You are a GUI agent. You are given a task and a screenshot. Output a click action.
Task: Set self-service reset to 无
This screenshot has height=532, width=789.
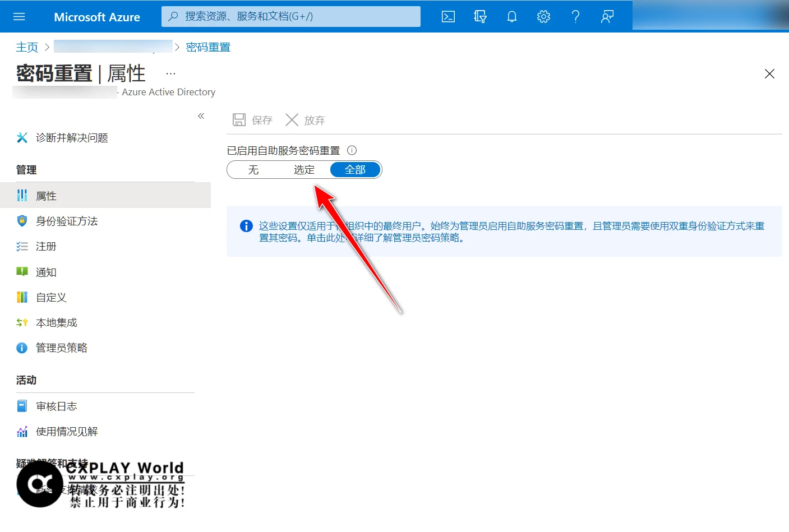point(253,170)
